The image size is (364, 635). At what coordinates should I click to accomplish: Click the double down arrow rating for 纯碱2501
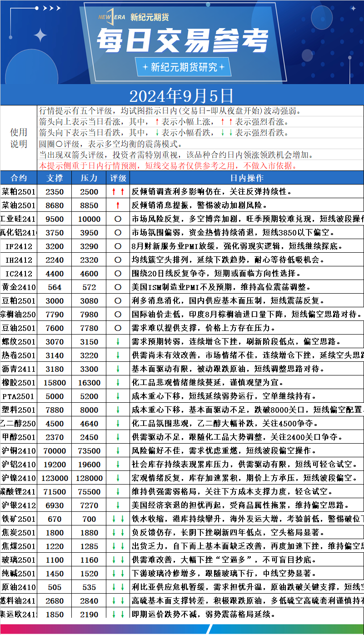pos(118,574)
